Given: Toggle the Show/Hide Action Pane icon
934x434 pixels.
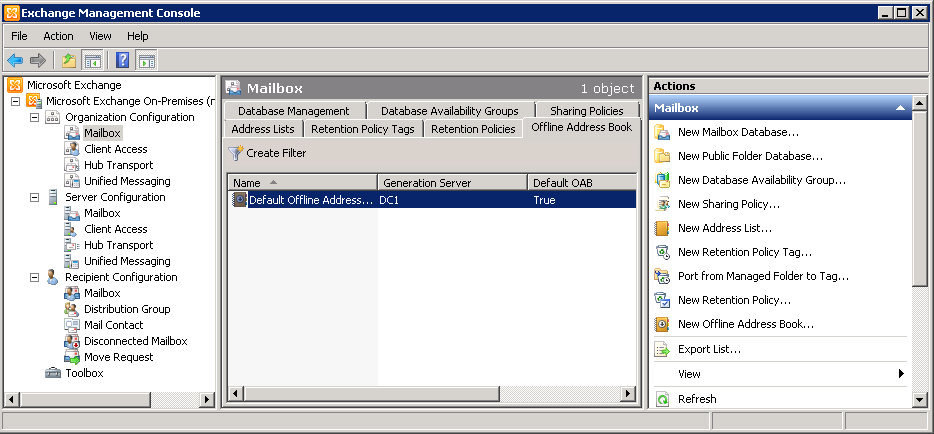Looking at the screenshot, I should coord(147,60).
